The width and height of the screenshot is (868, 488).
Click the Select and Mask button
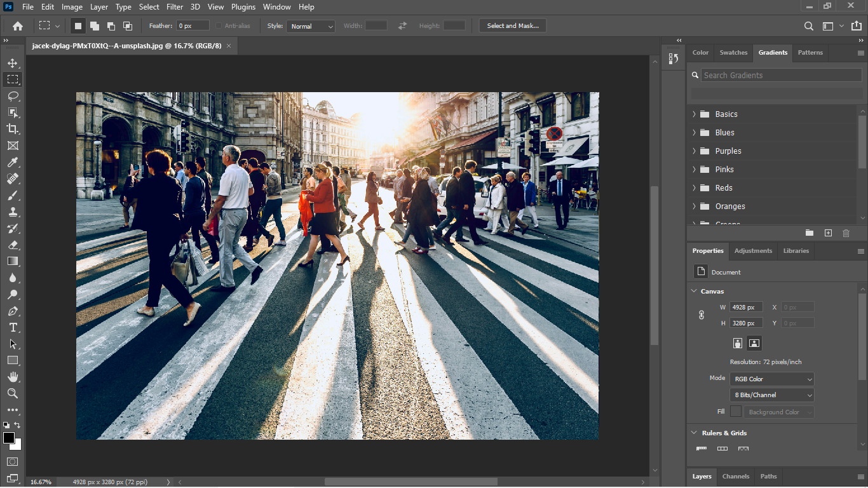click(x=512, y=26)
